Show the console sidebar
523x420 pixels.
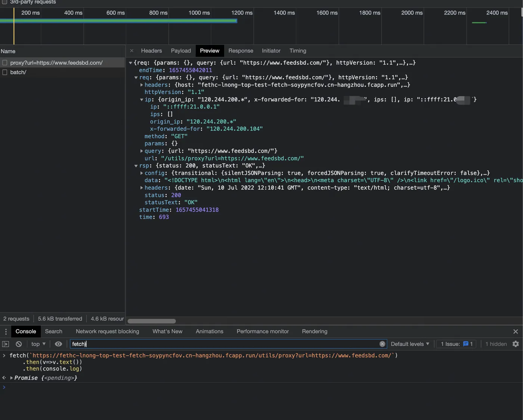[x=6, y=344]
